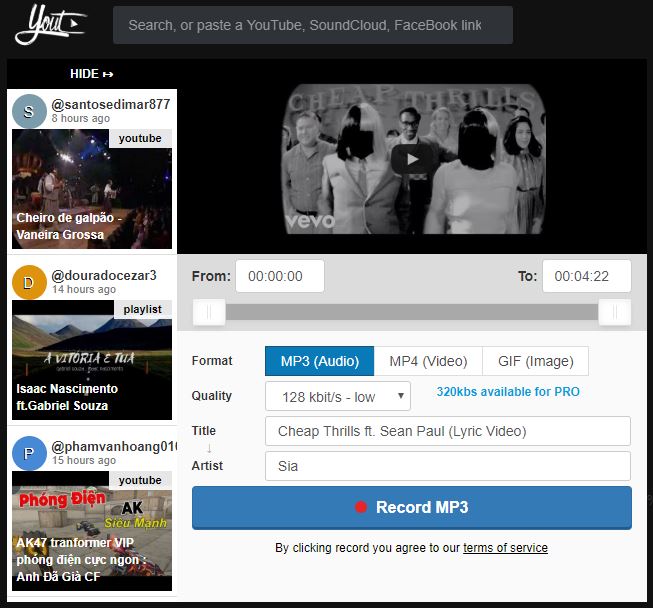Click the @phamvanhoang01 username
Screen dimensions: 653x608
tap(114, 446)
